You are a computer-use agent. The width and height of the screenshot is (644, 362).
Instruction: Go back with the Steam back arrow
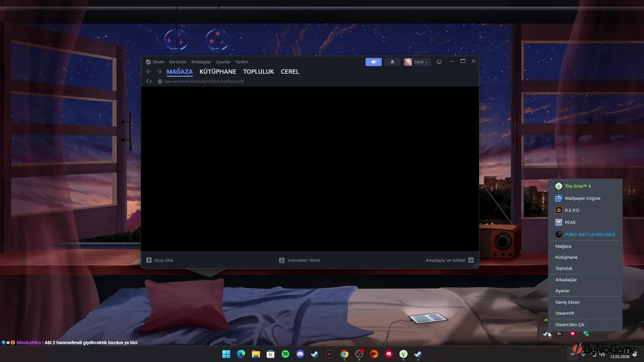click(148, 71)
